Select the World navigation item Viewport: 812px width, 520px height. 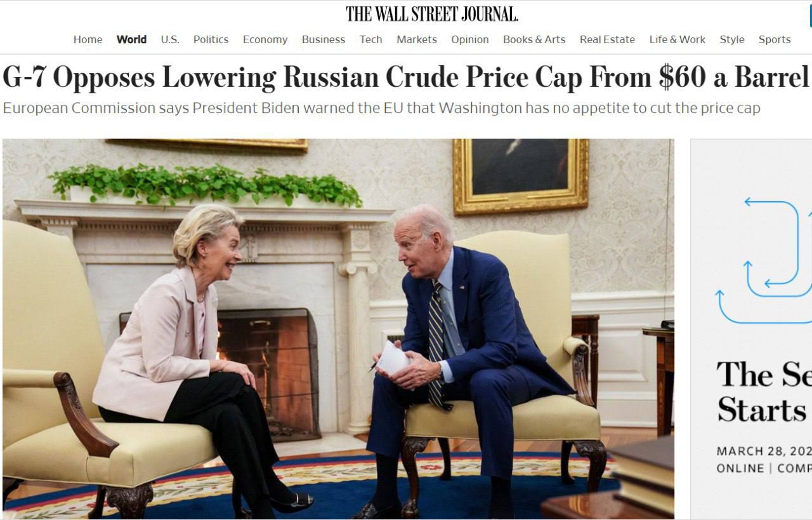click(x=131, y=39)
